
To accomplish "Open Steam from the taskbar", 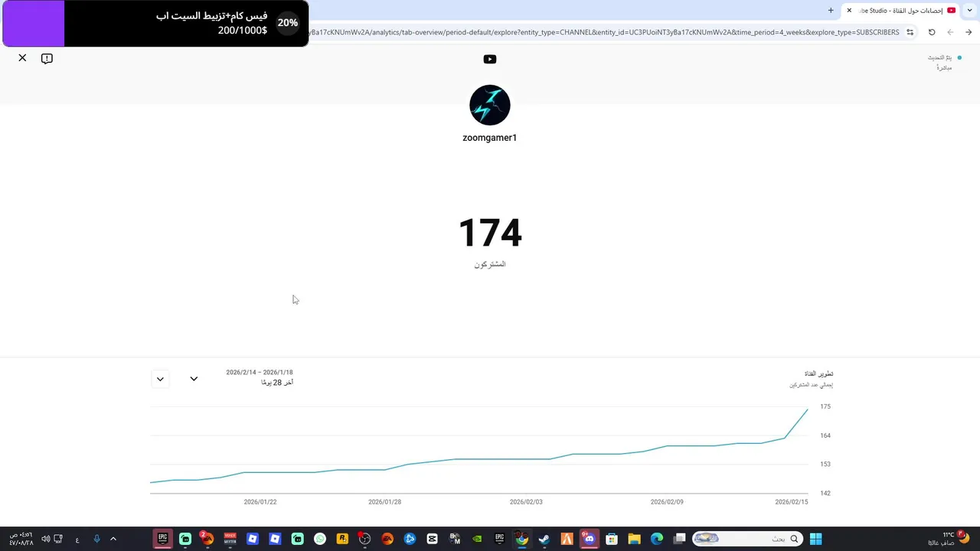I will (x=544, y=539).
